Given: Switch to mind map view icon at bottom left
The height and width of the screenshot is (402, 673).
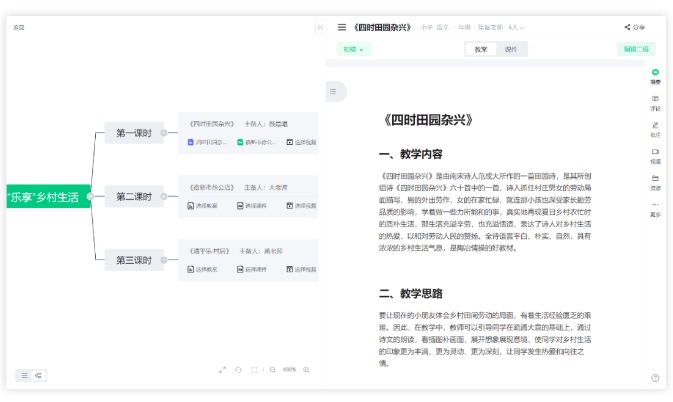Looking at the screenshot, I should (38, 375).
